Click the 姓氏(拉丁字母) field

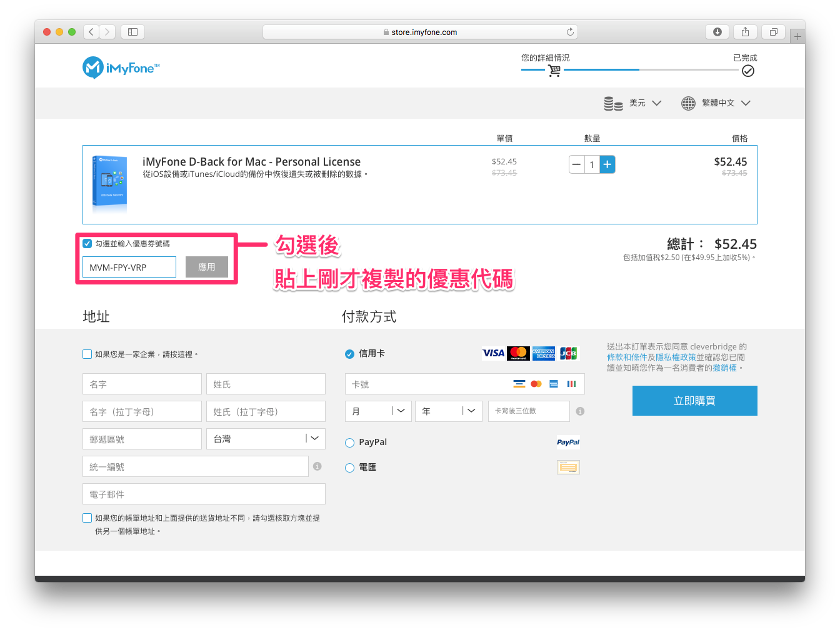point(266,411)
